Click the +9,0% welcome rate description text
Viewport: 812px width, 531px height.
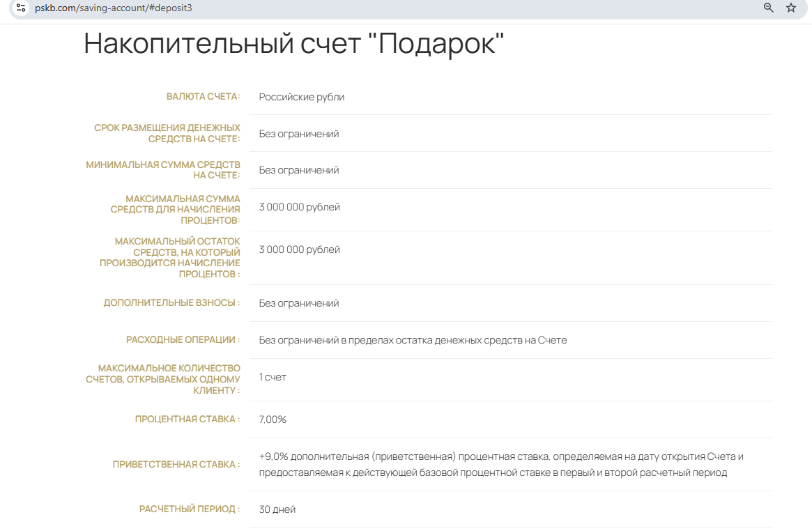click(500, 464)
